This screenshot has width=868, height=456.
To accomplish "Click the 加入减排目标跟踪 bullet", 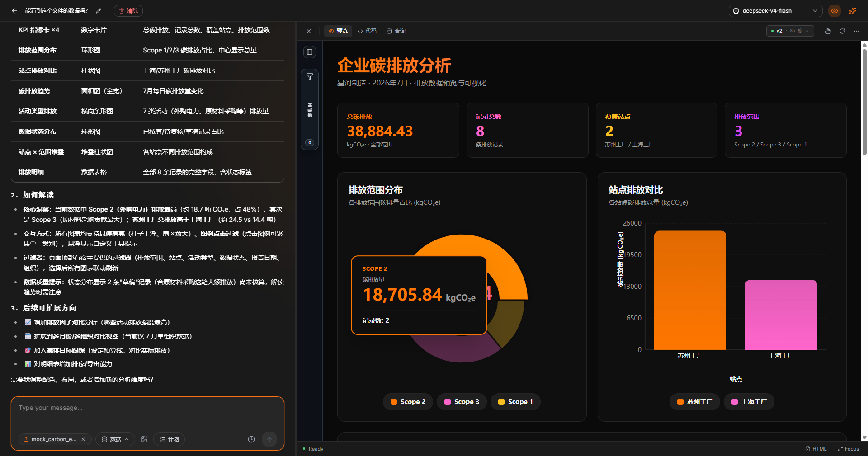I will click(x=97, y=350).
